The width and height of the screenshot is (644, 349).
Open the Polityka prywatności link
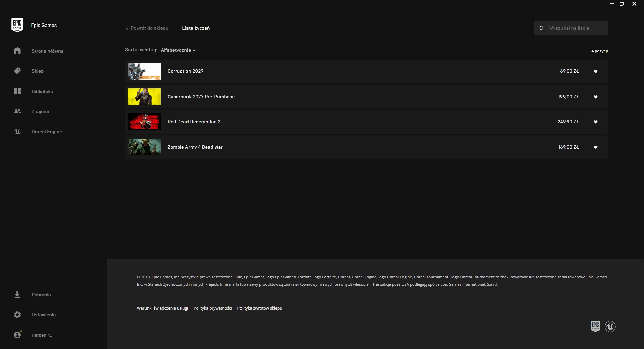coord(213,308)
